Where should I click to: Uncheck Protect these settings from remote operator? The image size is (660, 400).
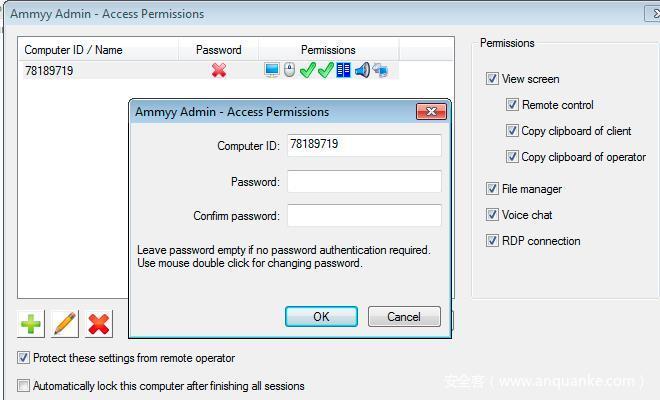click(24, 358)
